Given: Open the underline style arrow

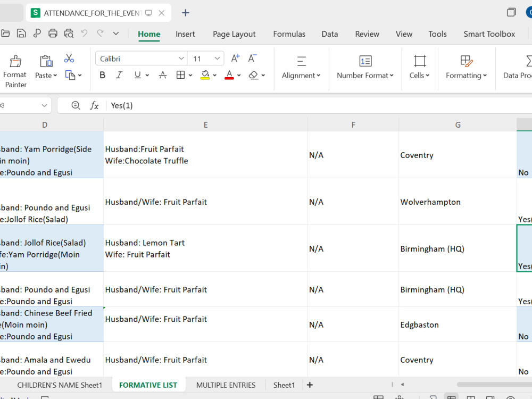Looking at the screenshot, I should 147,76.
